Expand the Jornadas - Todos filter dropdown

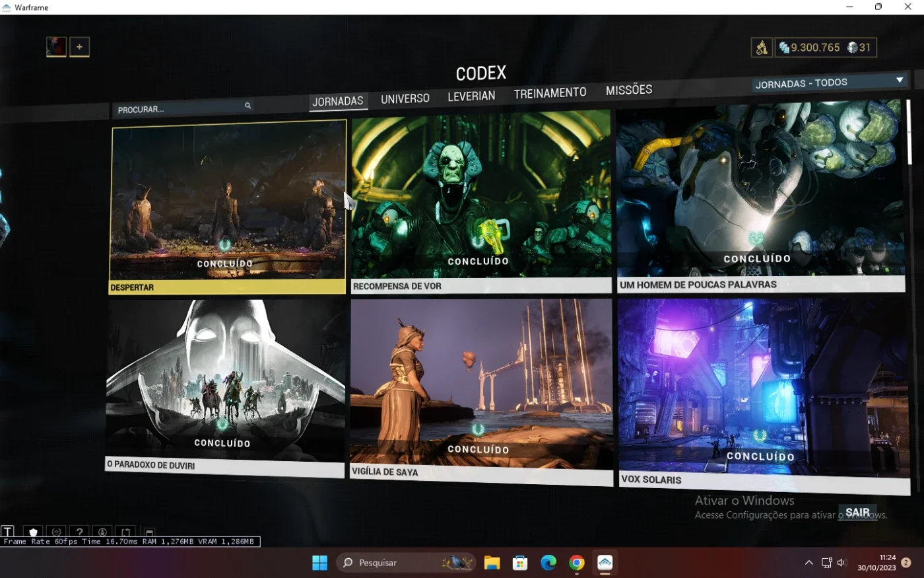pyautogui.click(x=830, y=83)
